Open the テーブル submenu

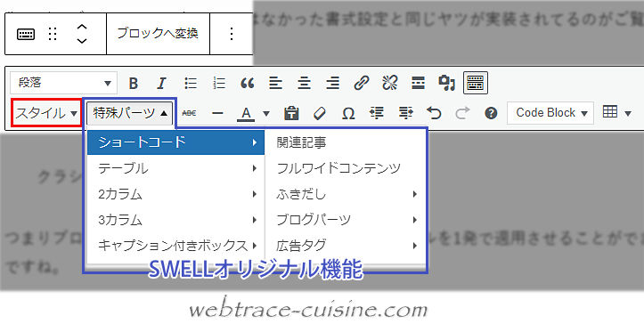pos(175,168)
